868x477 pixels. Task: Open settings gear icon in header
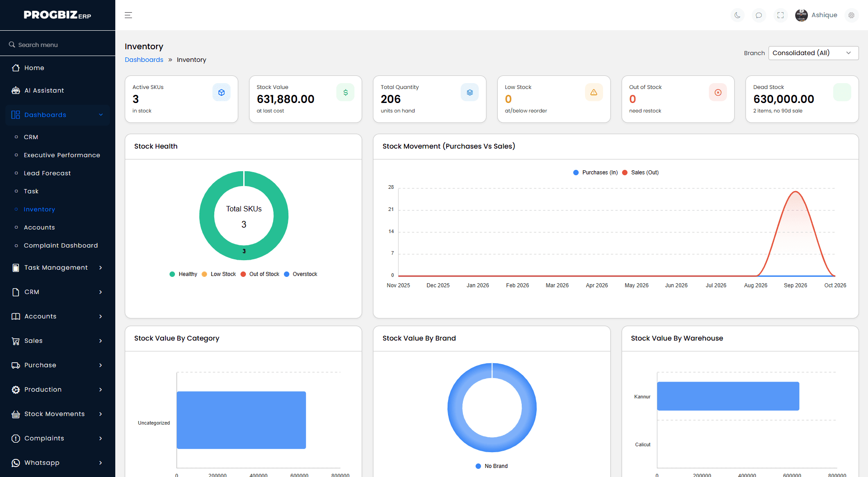pos(851,15)
